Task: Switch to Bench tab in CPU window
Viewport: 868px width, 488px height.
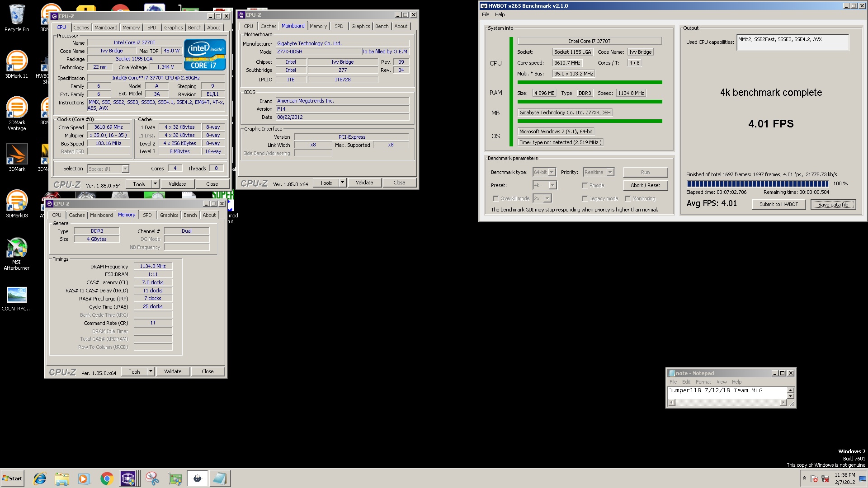Action: [x=194, y=28]
